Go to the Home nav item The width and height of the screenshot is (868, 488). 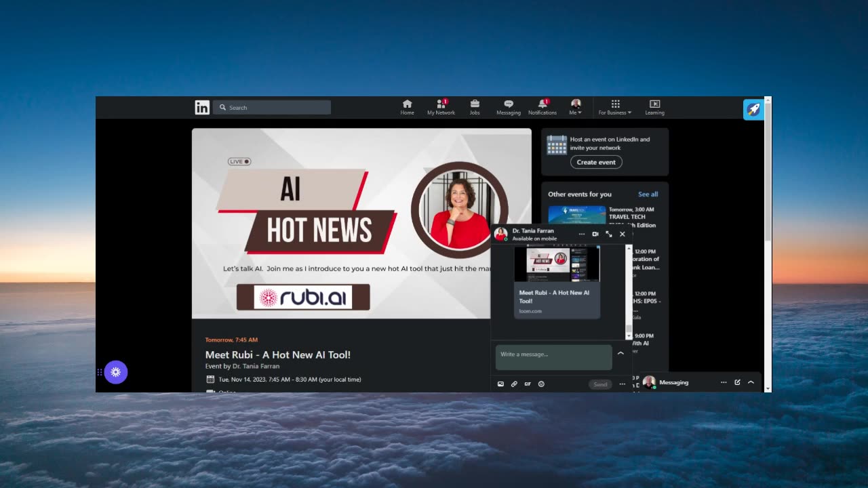[407, 107]
